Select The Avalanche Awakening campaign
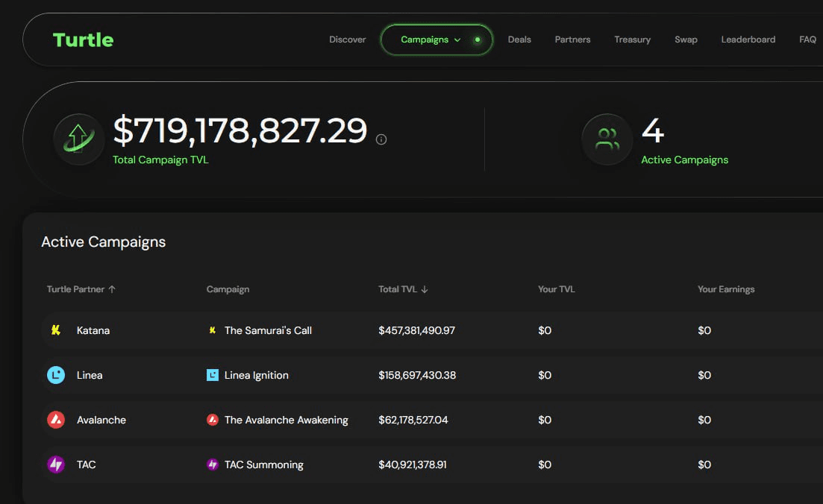Viewport: 823px width, 504px height. (x=286, y=420)
